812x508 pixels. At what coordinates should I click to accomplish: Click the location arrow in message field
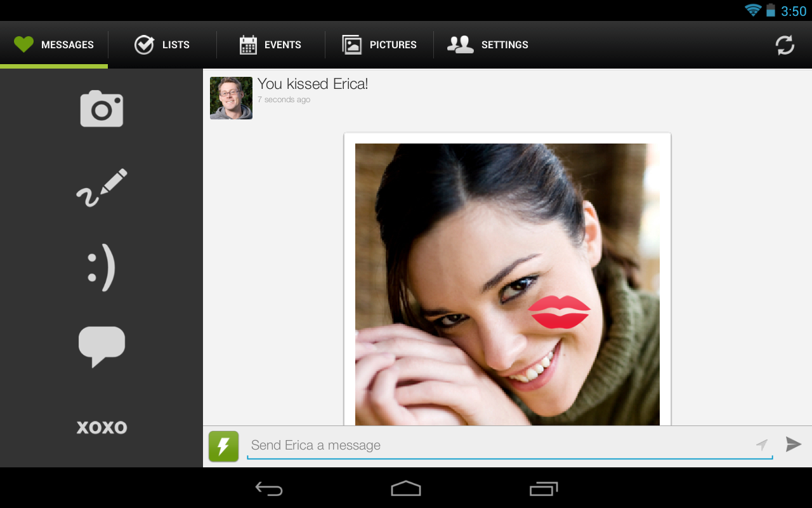coord(762,445)
